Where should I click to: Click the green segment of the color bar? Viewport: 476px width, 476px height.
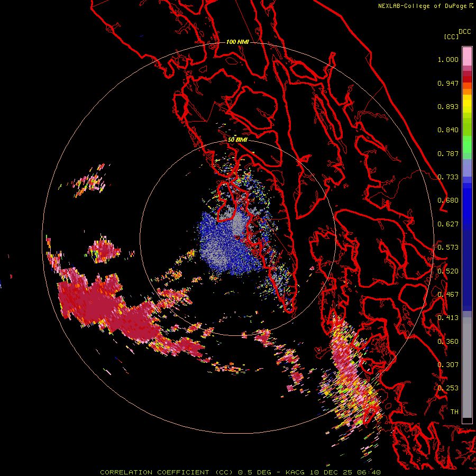pyautogui.click(x=467, y=144)
